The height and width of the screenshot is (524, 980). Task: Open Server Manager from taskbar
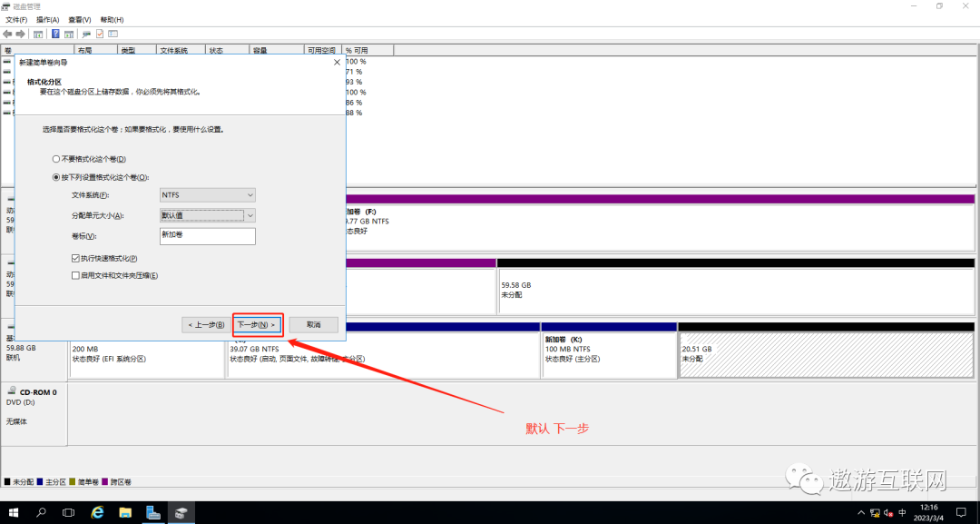153,513
